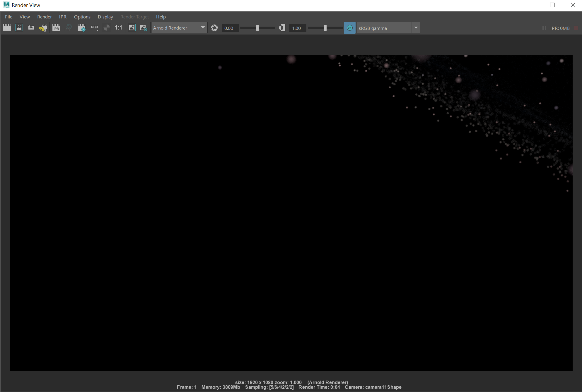Remove the kept image from Render View
The width and height of the screenshot is (582, 392).
pyautogui.click(x=144, y=27)
